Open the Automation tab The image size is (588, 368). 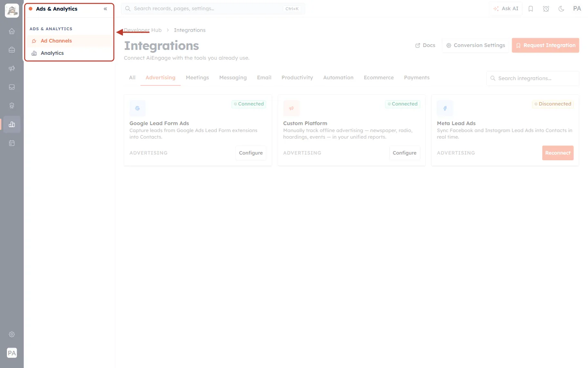pos(339,78)
